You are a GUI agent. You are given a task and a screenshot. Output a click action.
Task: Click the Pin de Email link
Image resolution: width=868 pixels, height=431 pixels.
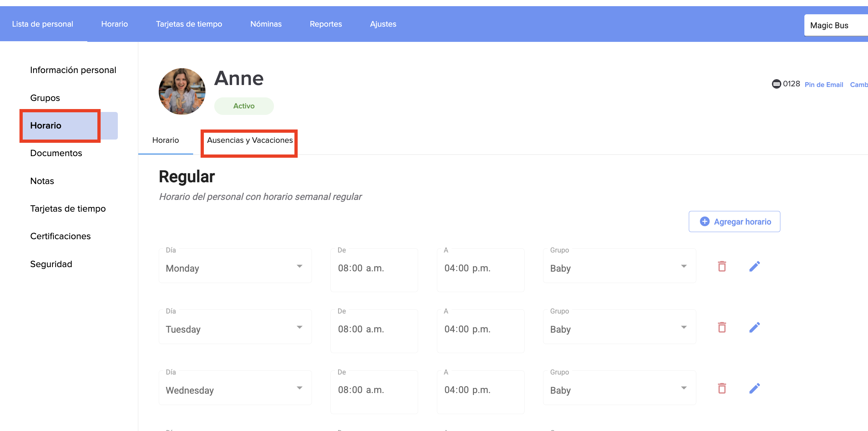coord(824,85)
